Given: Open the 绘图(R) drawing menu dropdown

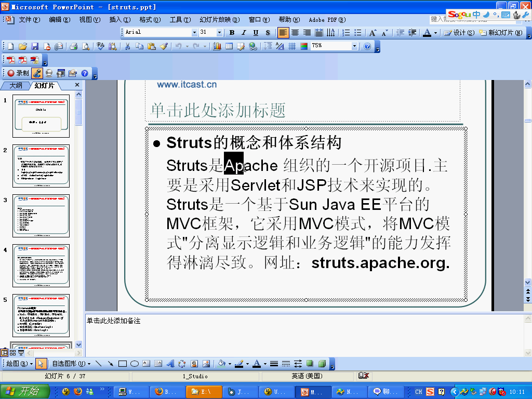Looking at the screenshot, I should coord(19,364).
